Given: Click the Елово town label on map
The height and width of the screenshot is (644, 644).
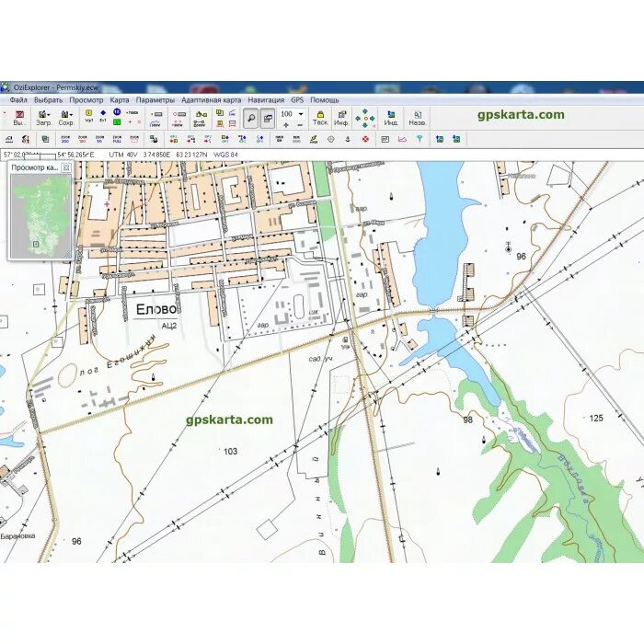Looking at the screenshot, I should pyautogui.click(x=156, y=309).
